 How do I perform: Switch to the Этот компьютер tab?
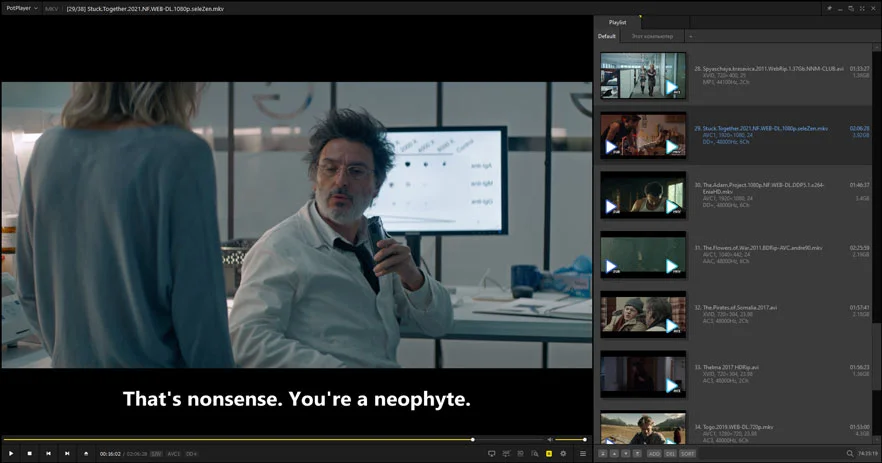click(652, 37)
